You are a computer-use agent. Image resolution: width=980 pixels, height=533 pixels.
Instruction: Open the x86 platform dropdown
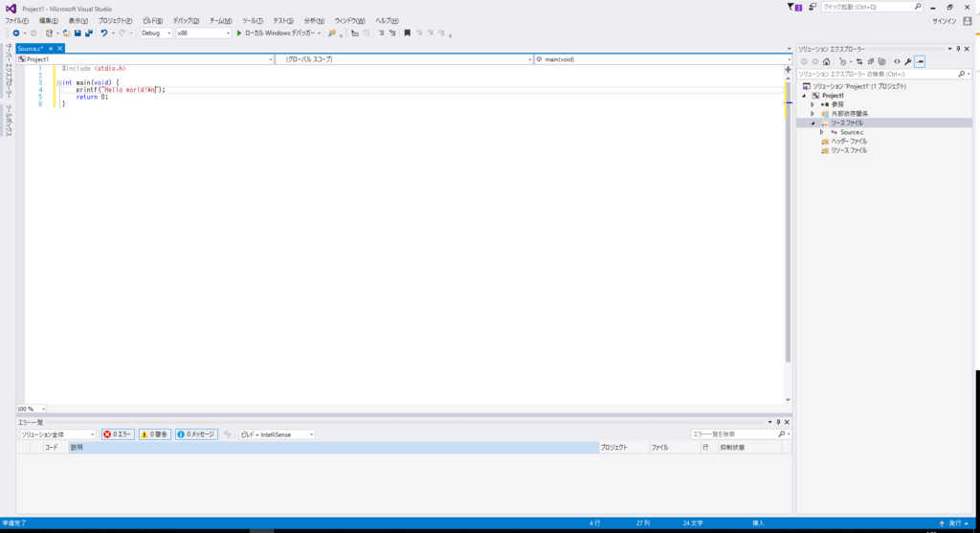203,33
